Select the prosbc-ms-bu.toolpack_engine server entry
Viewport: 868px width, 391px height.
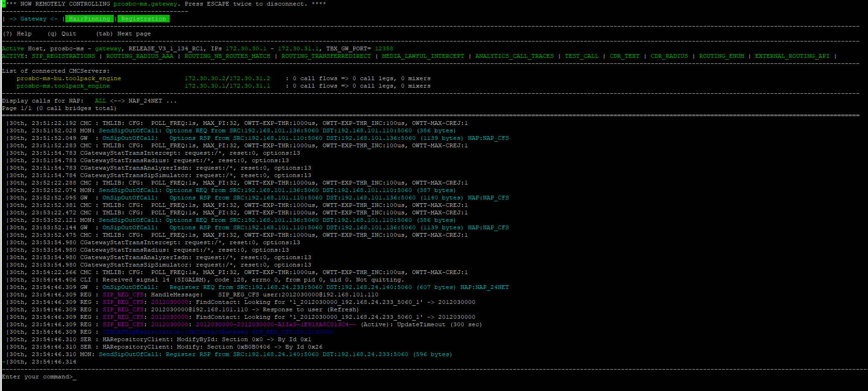69,78
